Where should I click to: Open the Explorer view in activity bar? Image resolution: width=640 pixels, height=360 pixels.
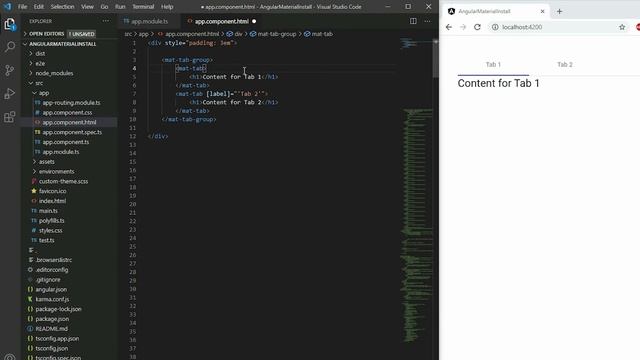click(10, 24)
